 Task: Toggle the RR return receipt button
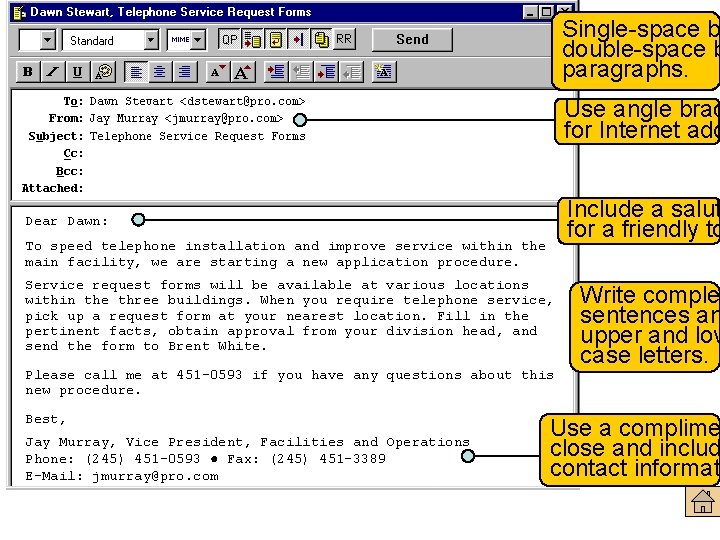point(344,39)
